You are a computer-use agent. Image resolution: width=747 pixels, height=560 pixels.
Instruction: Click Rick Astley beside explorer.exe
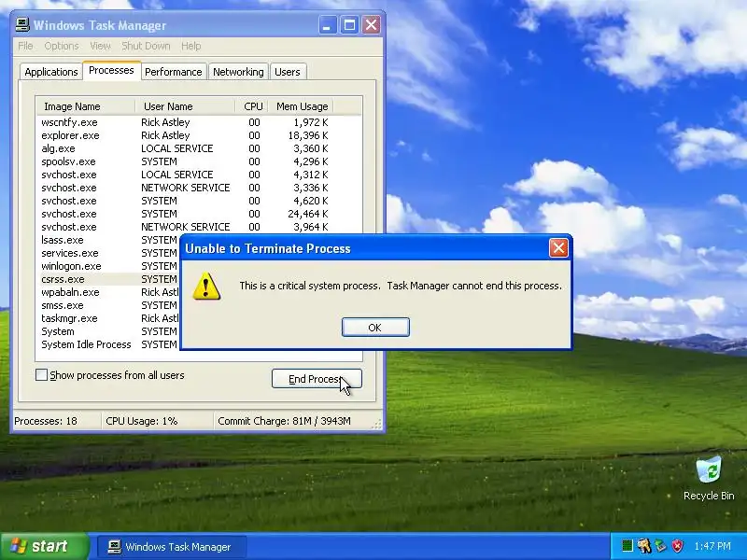(x=165, y=135)
